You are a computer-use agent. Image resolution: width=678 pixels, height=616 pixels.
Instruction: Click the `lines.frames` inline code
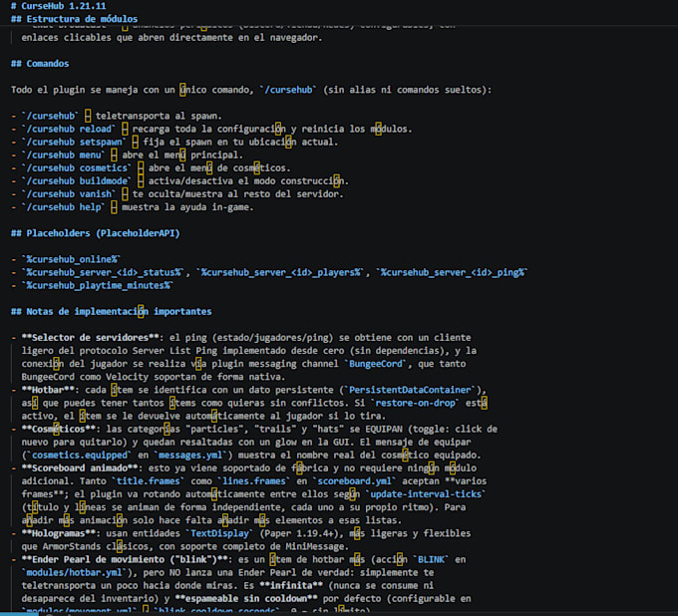pos(254,481)
